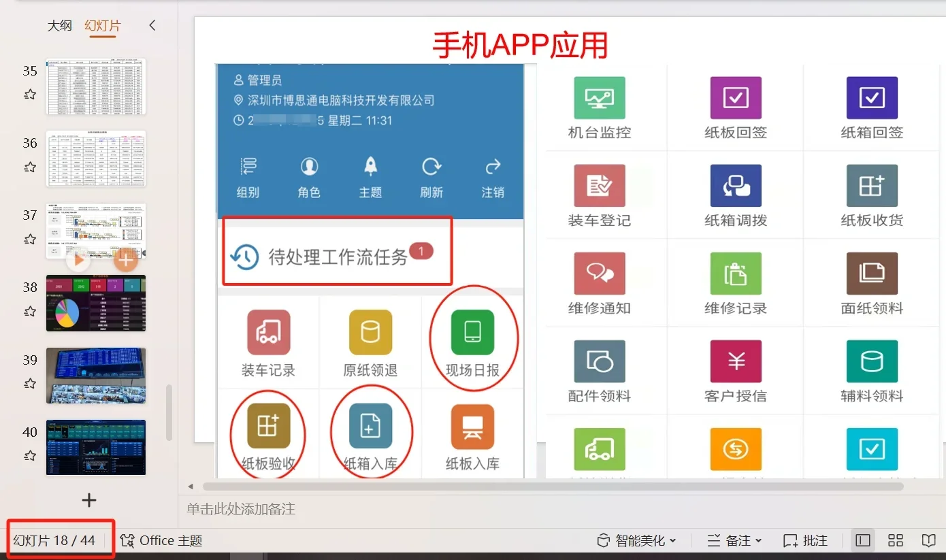Click the 客户授信 customer credit icon

[736, 361]
